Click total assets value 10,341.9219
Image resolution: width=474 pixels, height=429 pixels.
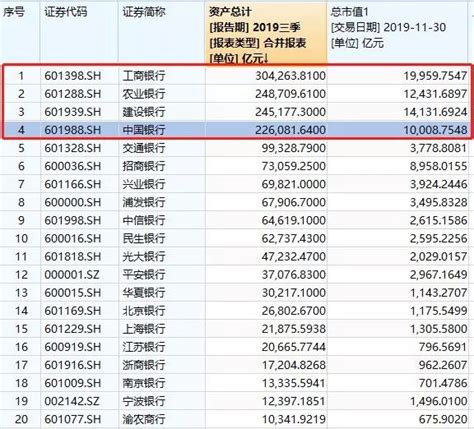[x=293, y=419]
